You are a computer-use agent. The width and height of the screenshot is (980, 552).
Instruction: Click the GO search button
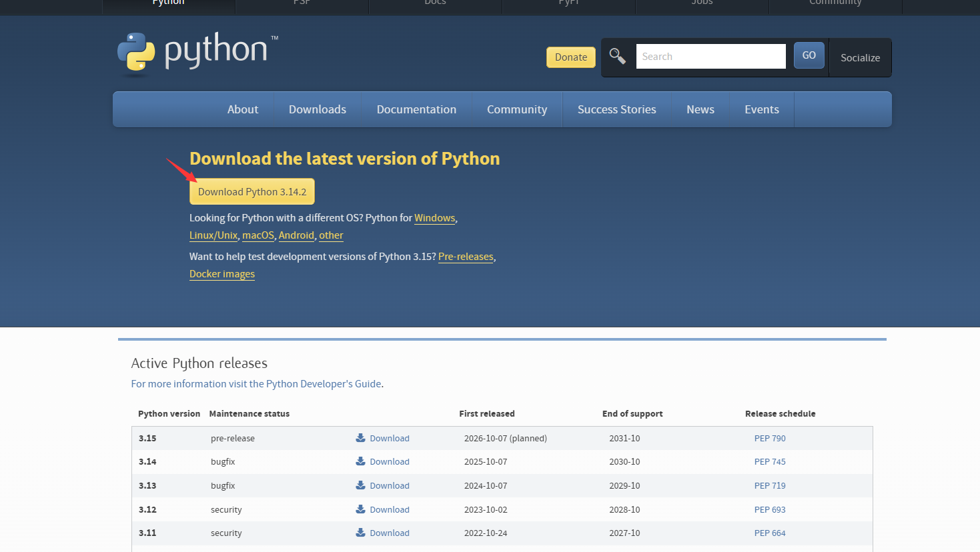(809, 55)
